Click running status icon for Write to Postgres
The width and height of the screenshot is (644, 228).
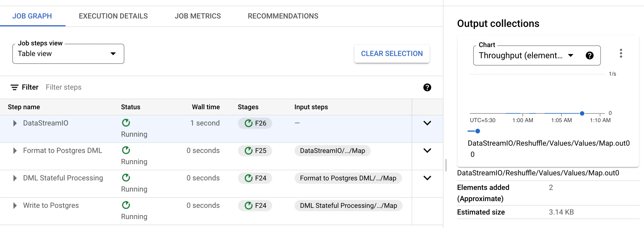(126, 205)
